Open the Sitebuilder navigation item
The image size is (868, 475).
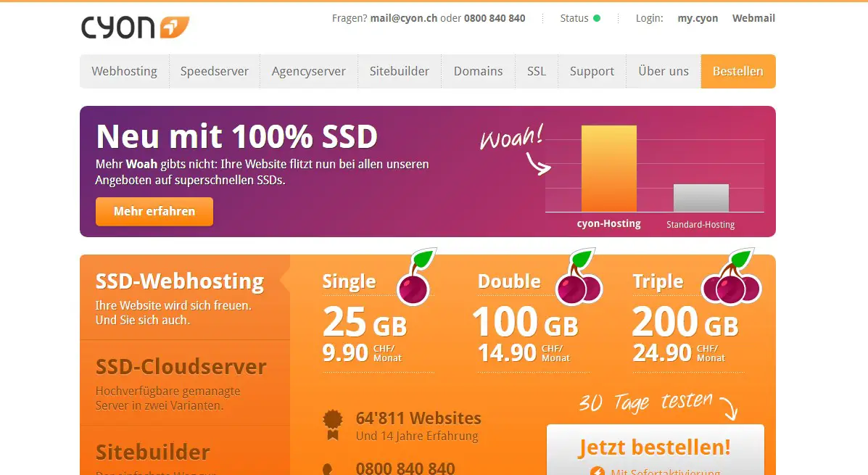[x=400, y=71]
